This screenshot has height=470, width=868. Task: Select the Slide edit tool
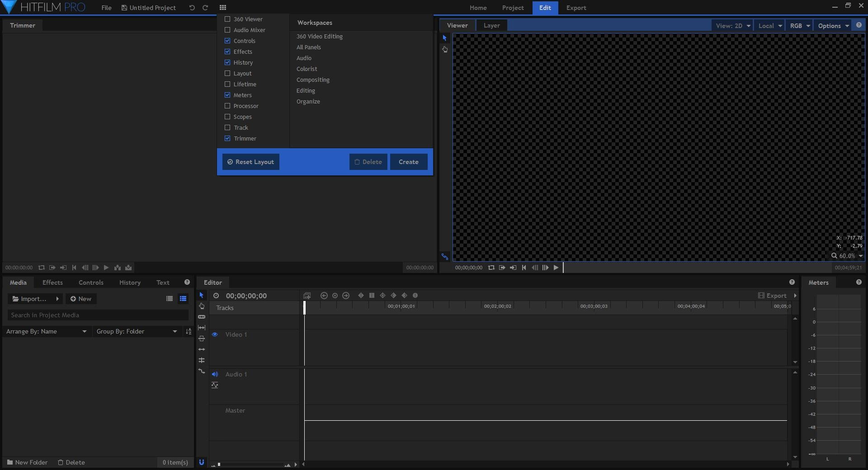point(202,338)
